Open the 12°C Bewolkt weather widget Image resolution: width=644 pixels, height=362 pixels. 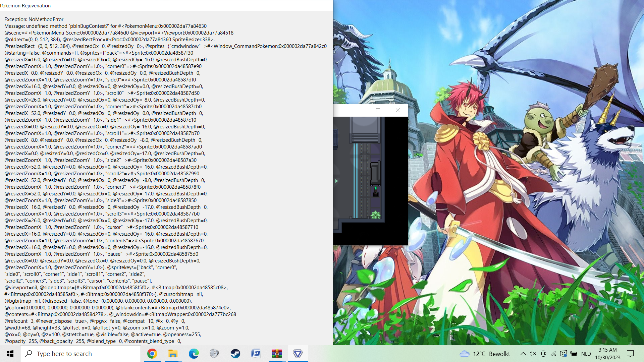485,354
